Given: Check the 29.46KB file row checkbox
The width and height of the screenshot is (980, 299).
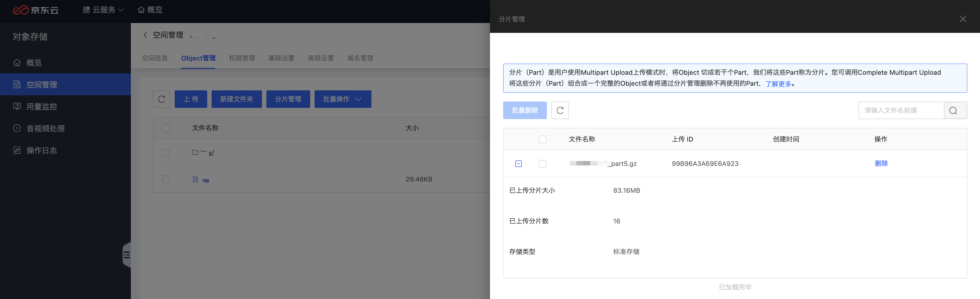Looking at the screenshot, I should point(166,179).
